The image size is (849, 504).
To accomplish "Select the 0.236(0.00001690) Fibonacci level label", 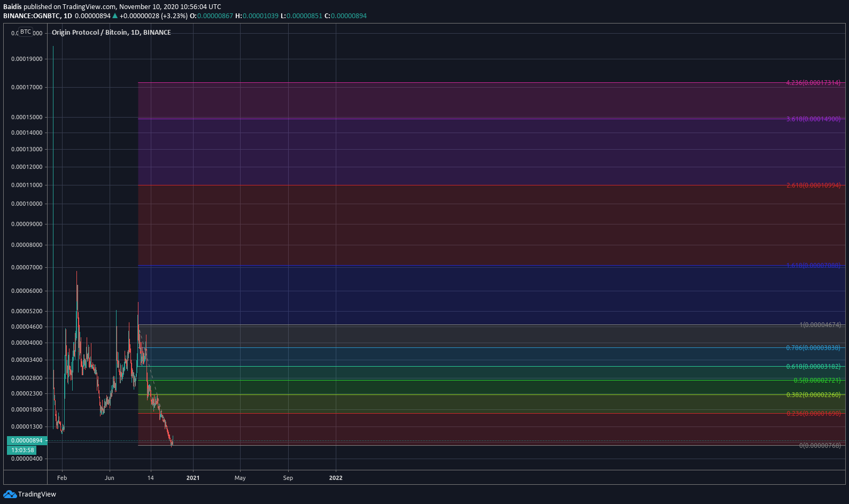I will click(x=813, y=414).
